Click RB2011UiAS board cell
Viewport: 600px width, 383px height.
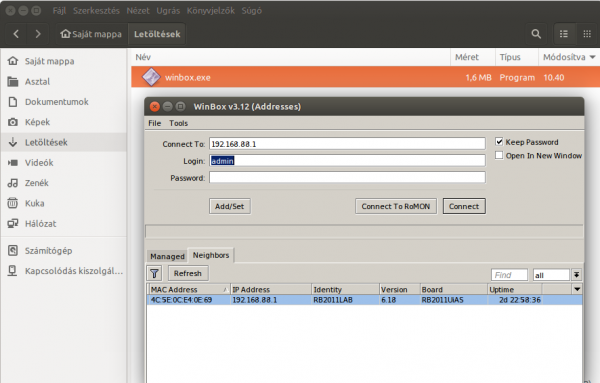442,300
